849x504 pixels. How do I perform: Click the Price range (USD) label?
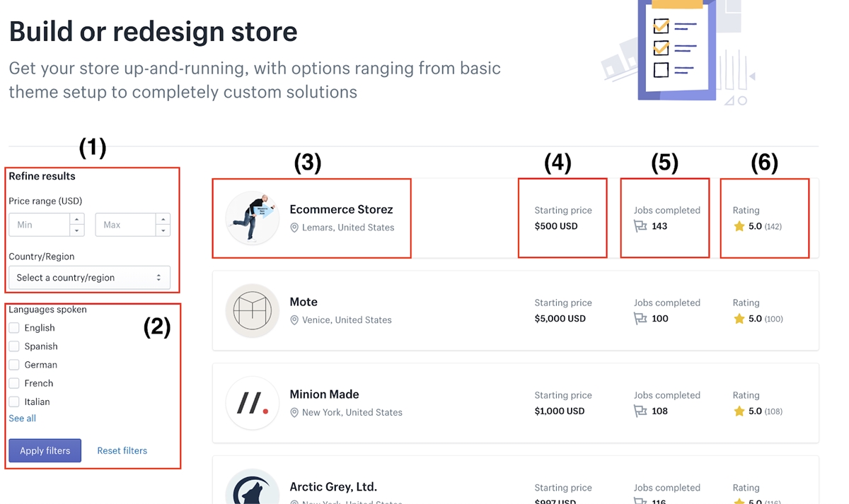point(45,201)
